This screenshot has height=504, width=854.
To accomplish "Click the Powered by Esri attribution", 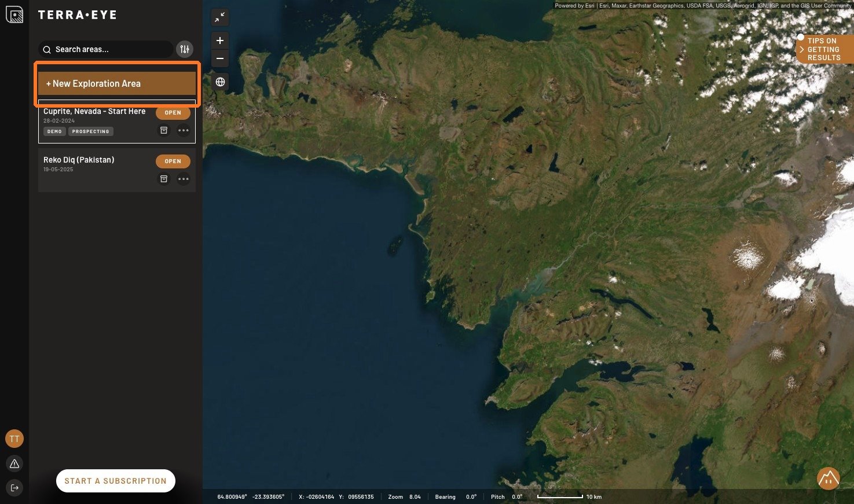I will click(703, 6).
